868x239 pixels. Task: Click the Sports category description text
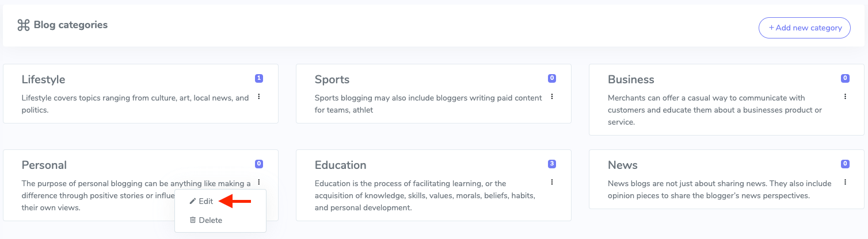pos(428,103)
